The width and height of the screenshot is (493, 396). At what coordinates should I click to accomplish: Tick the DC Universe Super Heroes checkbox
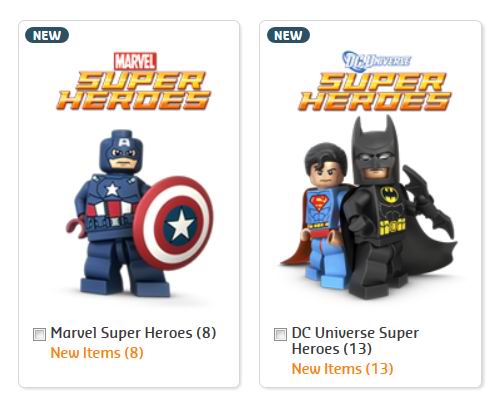coord(280,334)
